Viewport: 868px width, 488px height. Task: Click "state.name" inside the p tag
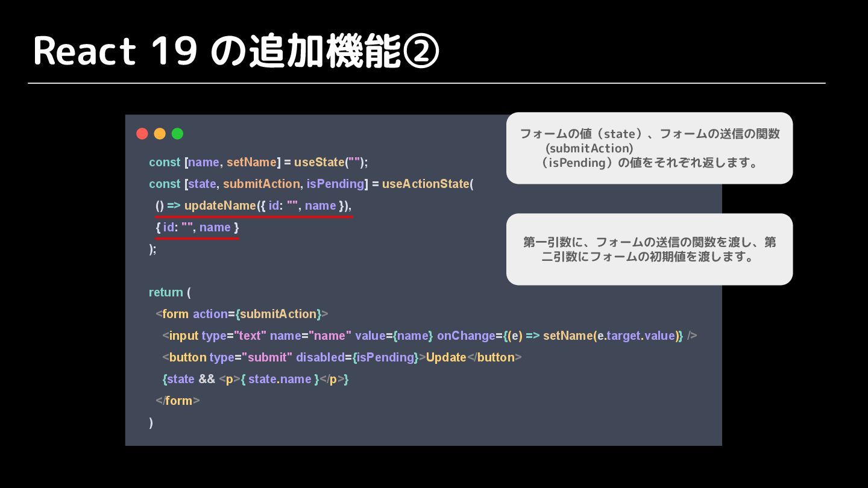tap(280, 379)
